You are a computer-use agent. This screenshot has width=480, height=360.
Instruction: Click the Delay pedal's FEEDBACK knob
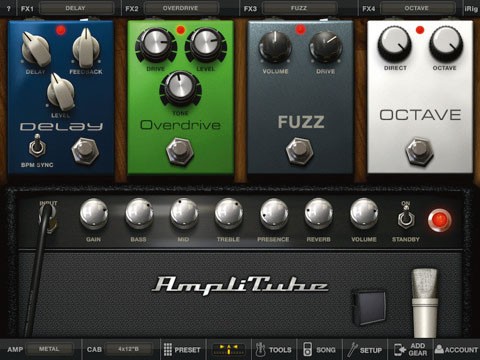coord(86,48)
